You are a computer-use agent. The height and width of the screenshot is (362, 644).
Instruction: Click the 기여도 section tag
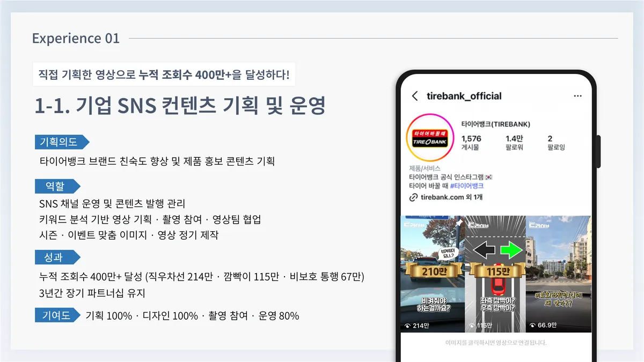57,315
